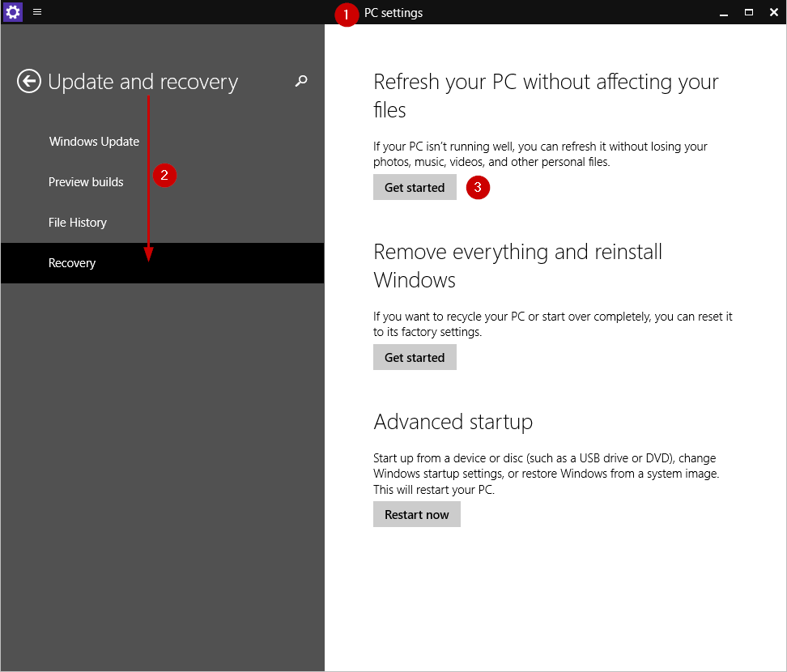
Task: Maximize the PC settings window
Action: coord(748,12)
